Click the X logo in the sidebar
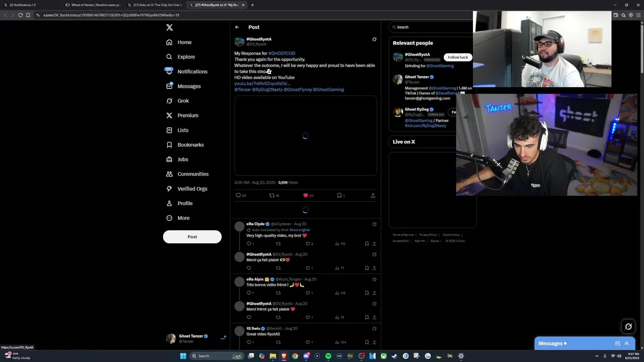This screenshot has height=362, width=644. 170,28
